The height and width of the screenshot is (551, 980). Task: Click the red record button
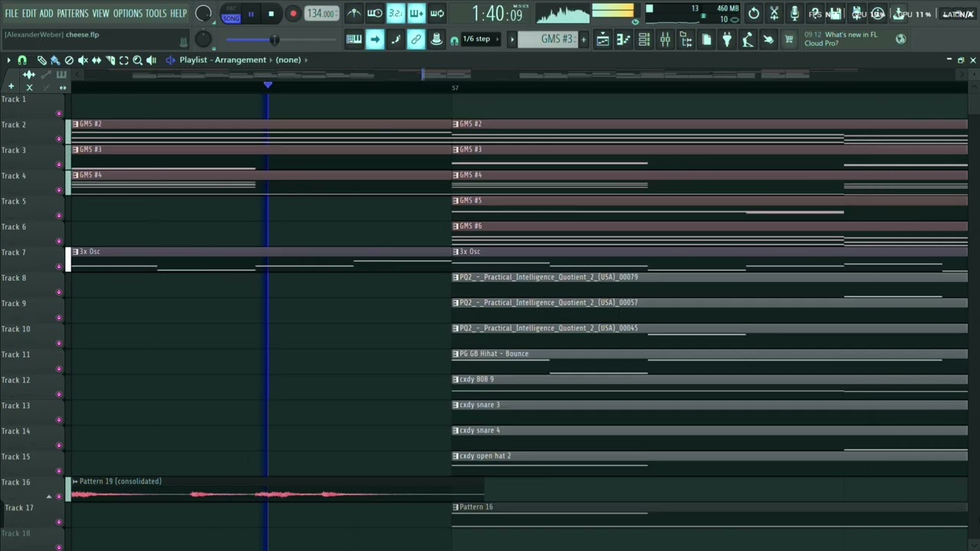[x=293, y=14]
